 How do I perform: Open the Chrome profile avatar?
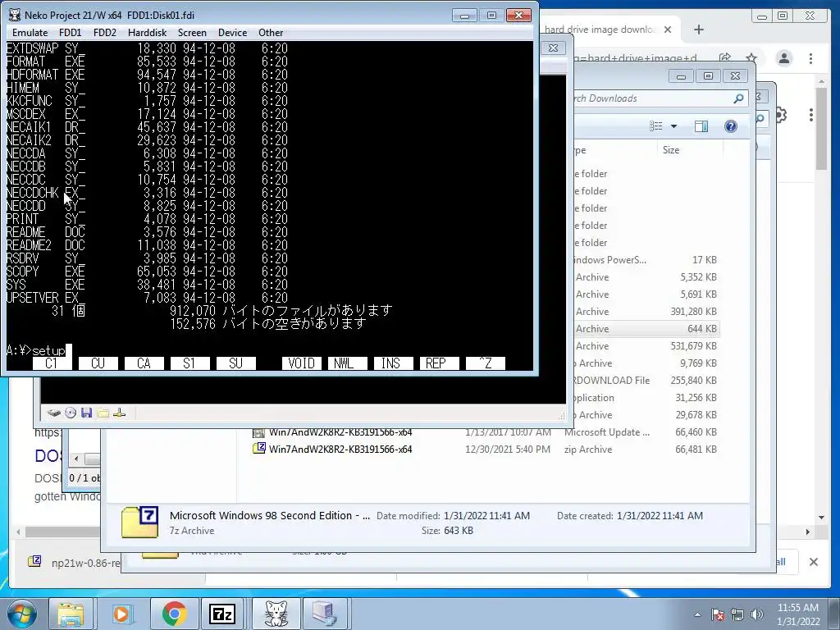pyautogui.click(x=783, y=58)
